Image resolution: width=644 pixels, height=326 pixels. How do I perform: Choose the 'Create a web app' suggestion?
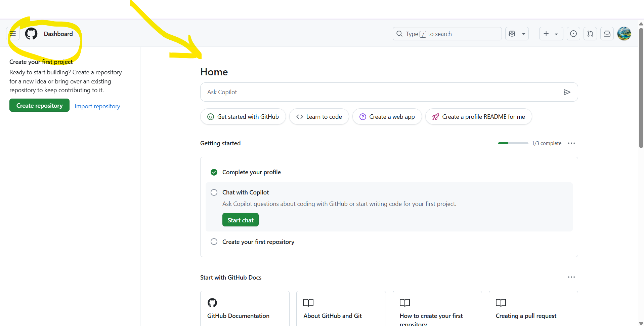tap(387, 116)
